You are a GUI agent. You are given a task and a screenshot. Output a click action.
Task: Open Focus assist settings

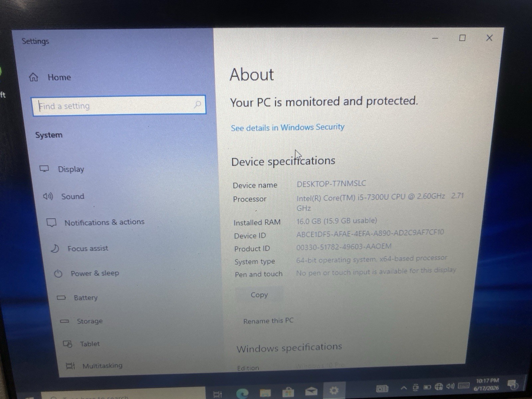pos(79,248)
